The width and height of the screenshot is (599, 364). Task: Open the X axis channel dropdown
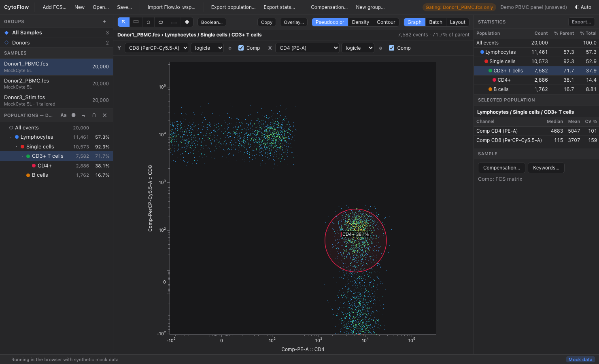pos(307,48)
